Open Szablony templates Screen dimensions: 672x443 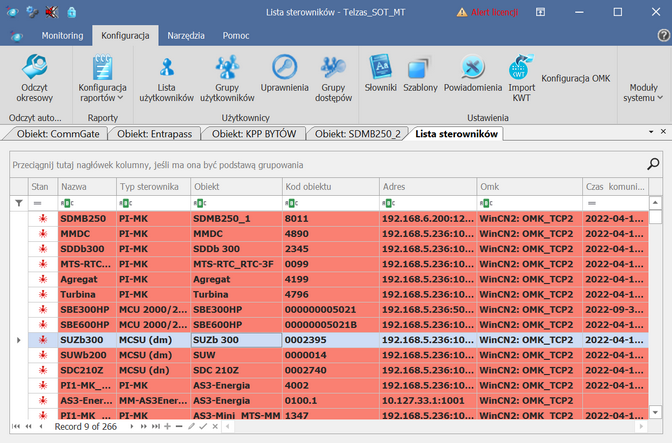(420, 73)
